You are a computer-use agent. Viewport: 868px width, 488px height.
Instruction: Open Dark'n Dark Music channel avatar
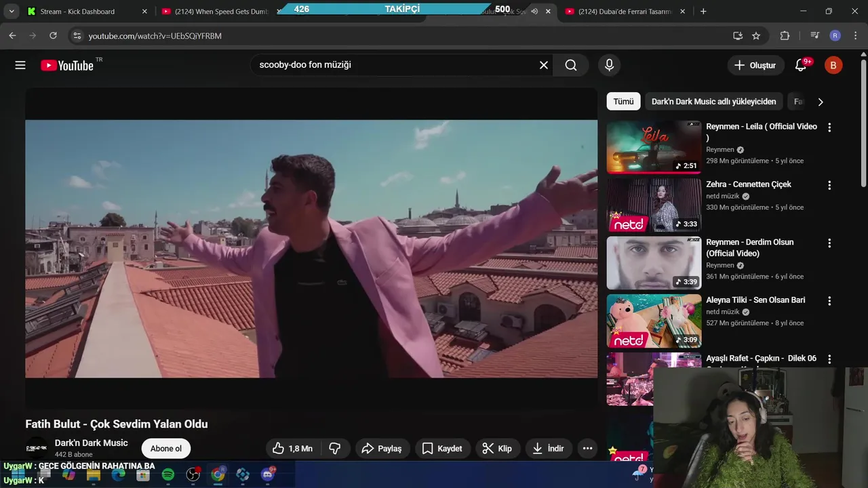click(36, 448)
